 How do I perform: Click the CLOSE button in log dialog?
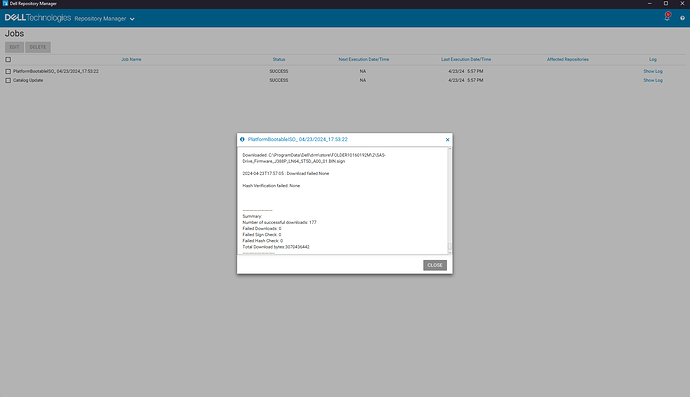(435, 265)
